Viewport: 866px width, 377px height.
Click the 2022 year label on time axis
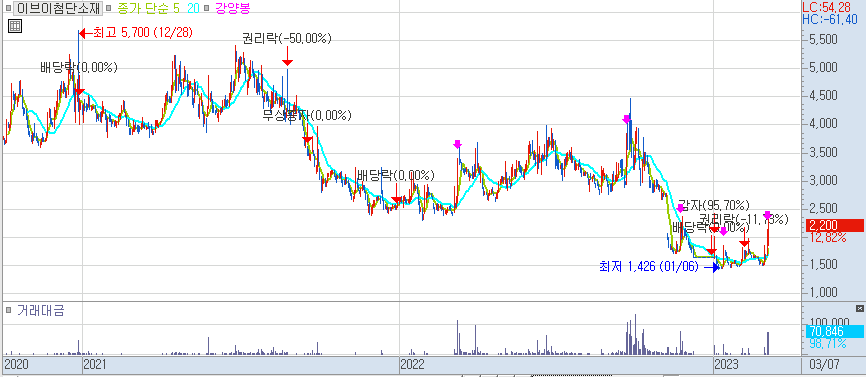coord(412,365)
